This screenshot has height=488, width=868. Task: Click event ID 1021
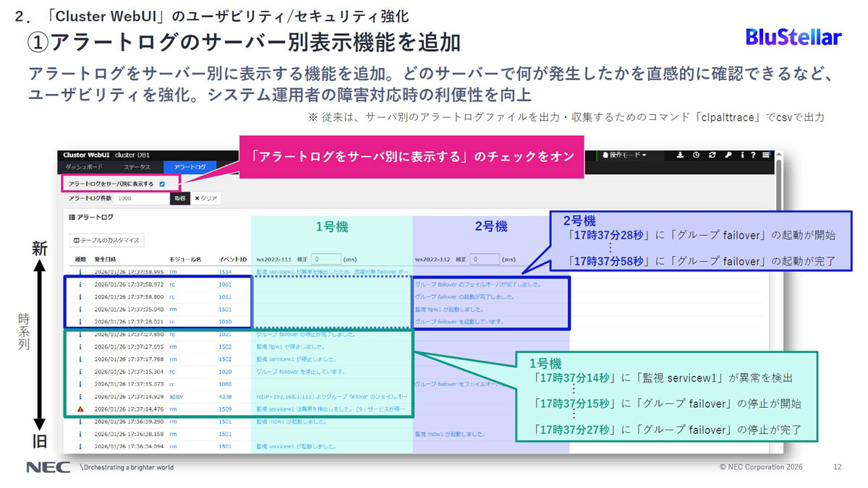[x=225, y=334]
